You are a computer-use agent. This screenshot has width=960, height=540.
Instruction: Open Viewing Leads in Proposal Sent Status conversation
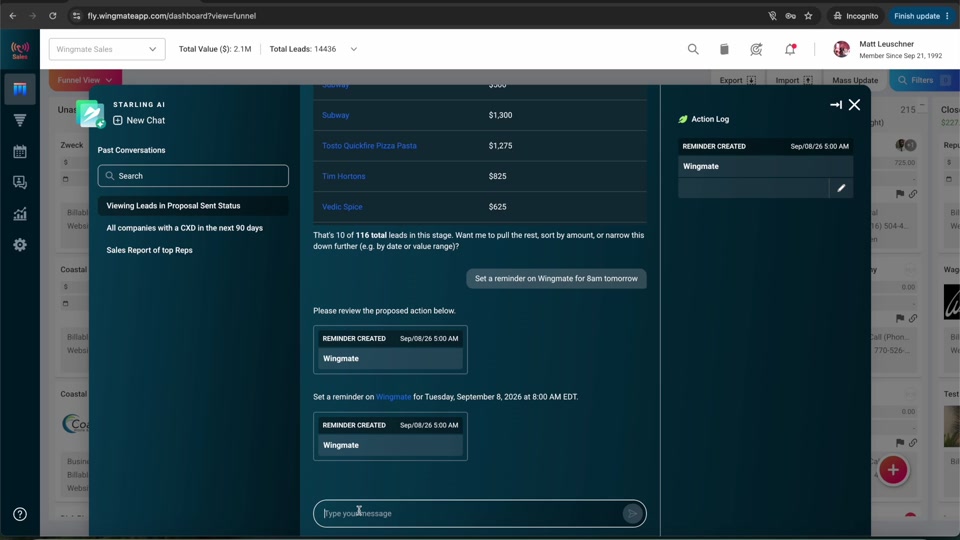193,206
